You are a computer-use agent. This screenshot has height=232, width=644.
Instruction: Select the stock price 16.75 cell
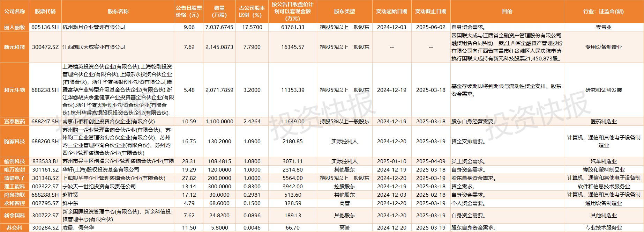click(x=189, y=142)
